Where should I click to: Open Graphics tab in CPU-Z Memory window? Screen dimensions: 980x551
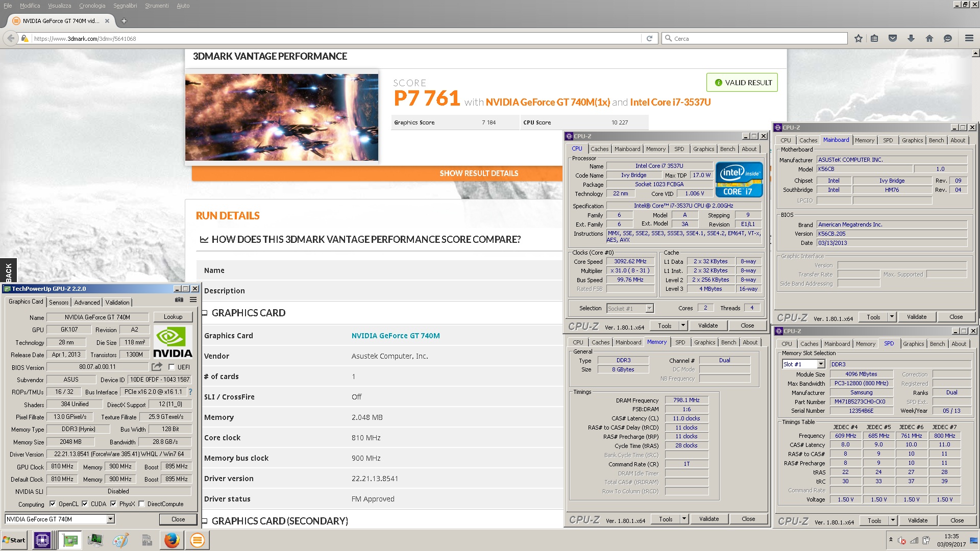[704, 342]
